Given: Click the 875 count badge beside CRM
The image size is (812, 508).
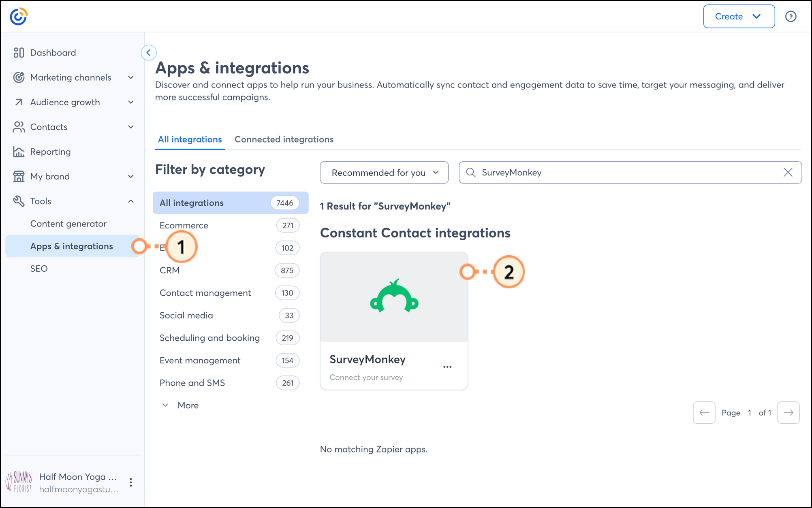Looking at the screenshot, I should 287,270.
